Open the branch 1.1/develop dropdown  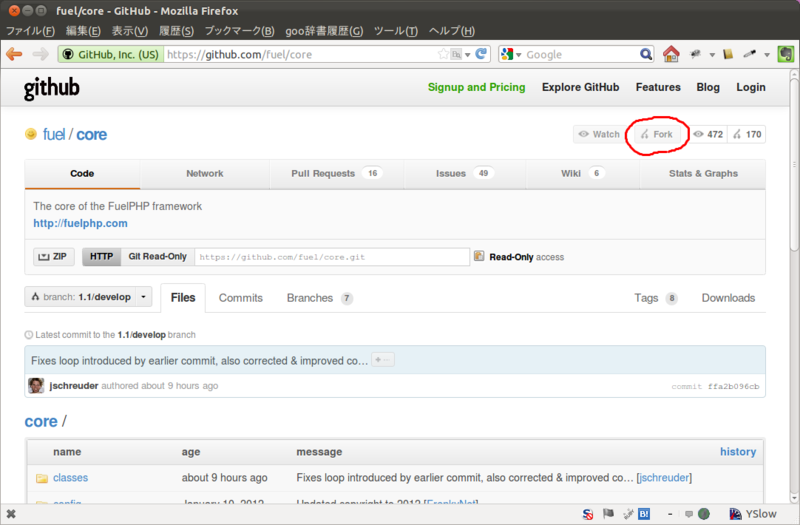[x=88, y=296]
